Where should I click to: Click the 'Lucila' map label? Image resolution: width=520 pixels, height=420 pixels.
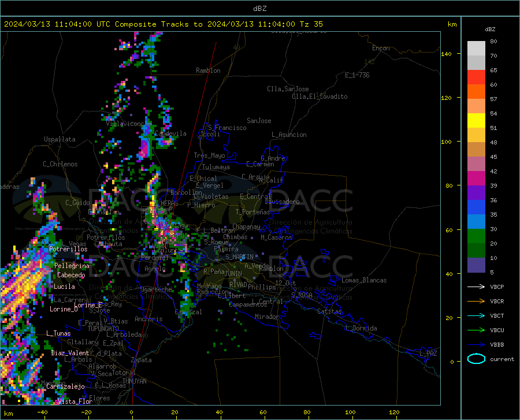click(x=64, y=287)
